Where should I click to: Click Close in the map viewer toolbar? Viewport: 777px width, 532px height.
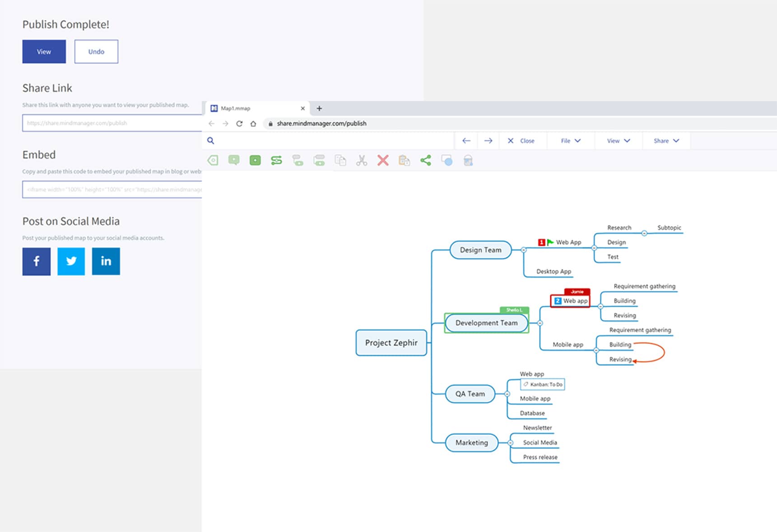tap(521, 141)
